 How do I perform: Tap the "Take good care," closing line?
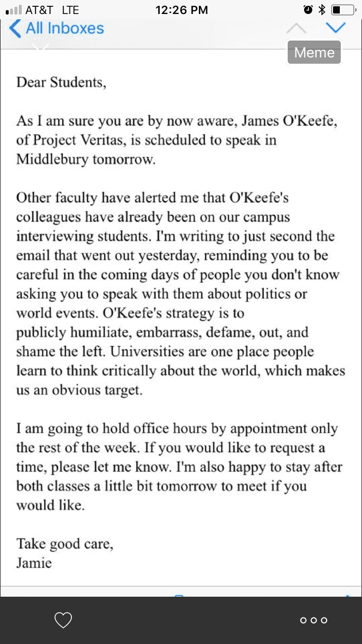[x=65, y=544]
